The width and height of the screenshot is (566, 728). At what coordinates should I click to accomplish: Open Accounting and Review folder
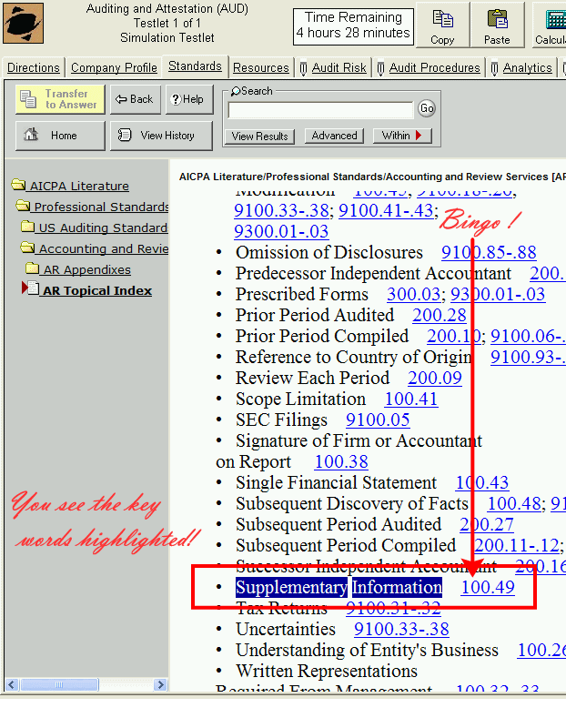point(104,248)
